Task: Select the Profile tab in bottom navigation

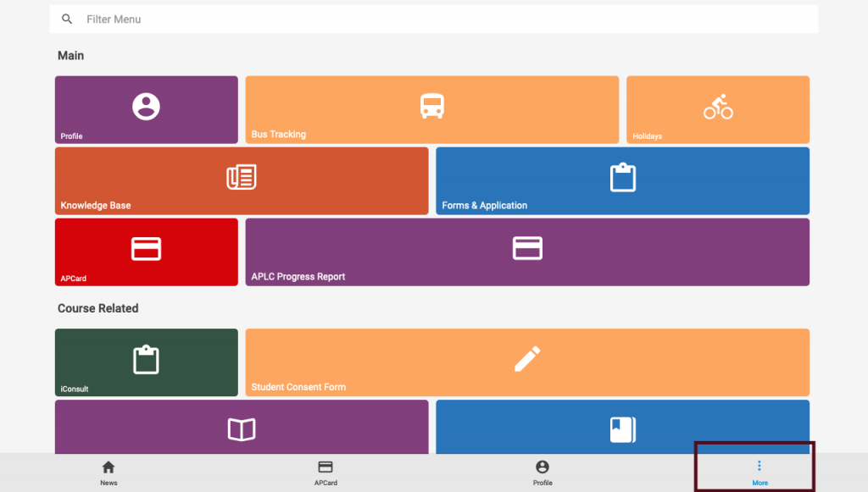Action: pyautogui.click(x=542, y=473)
